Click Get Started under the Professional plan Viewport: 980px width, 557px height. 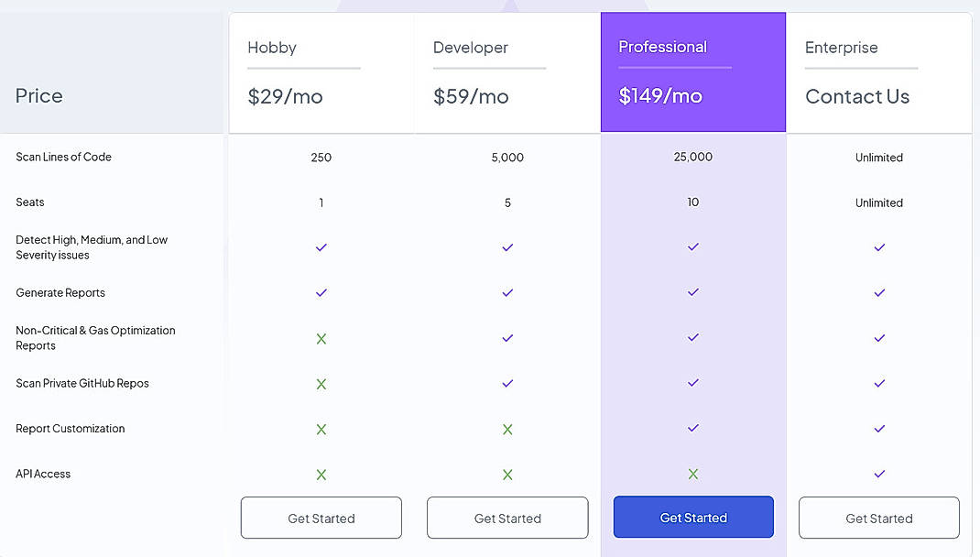point(693,518)
